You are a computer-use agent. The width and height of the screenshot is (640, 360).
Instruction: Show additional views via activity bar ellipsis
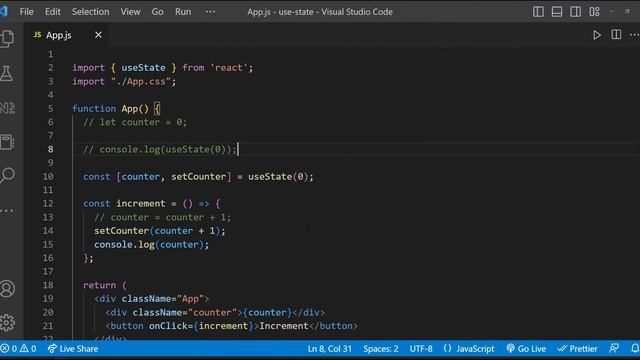(x=7, y=211)
